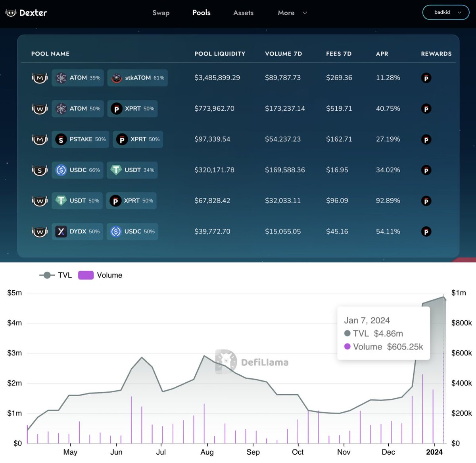Select the USDT 34% token chip
The width and height of the screenshot is (476, 463).
(132, 170)
